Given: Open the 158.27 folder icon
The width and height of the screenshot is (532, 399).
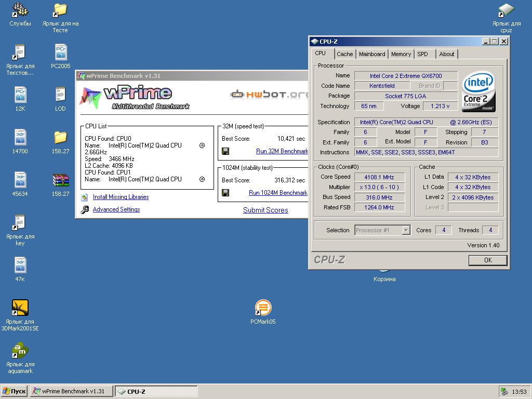Looking at the screenshot, I should (60, 138).
